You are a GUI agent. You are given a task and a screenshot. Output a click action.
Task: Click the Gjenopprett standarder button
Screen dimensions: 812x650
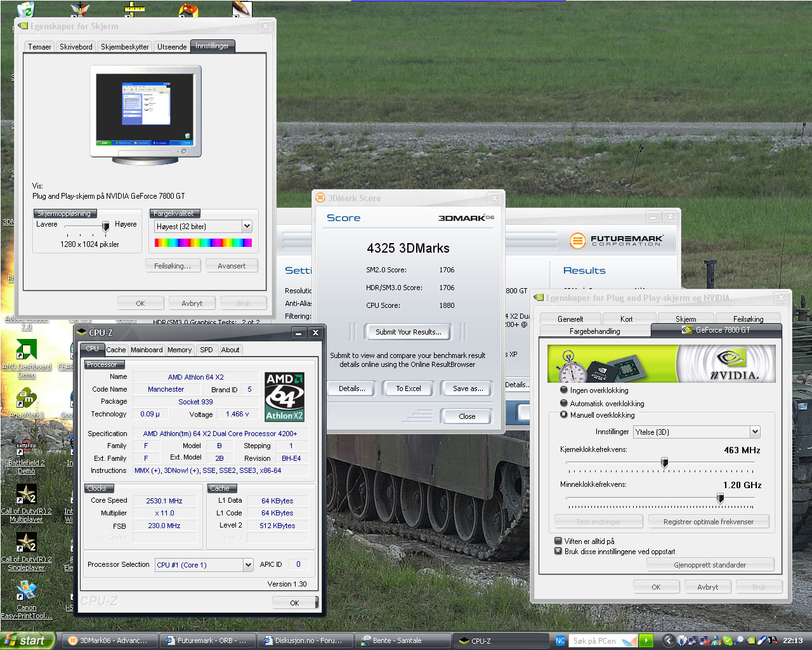point(710,565)
